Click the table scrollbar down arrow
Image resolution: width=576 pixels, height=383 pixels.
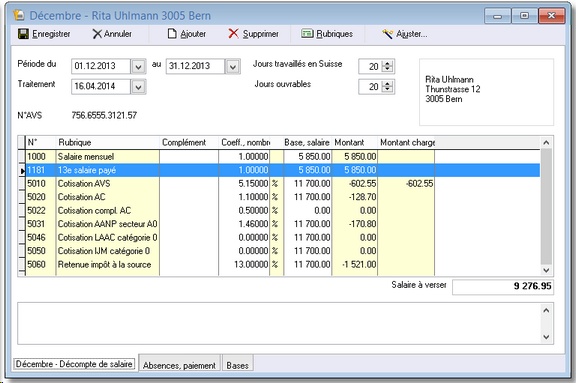(546, 270)
